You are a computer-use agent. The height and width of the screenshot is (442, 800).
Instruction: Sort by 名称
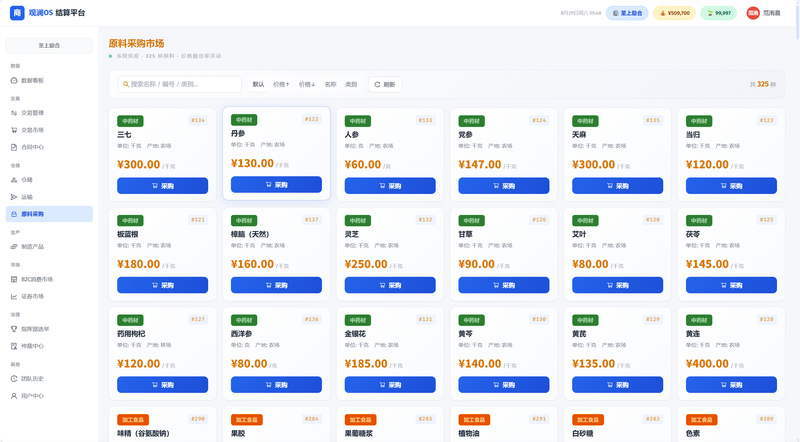331,84
